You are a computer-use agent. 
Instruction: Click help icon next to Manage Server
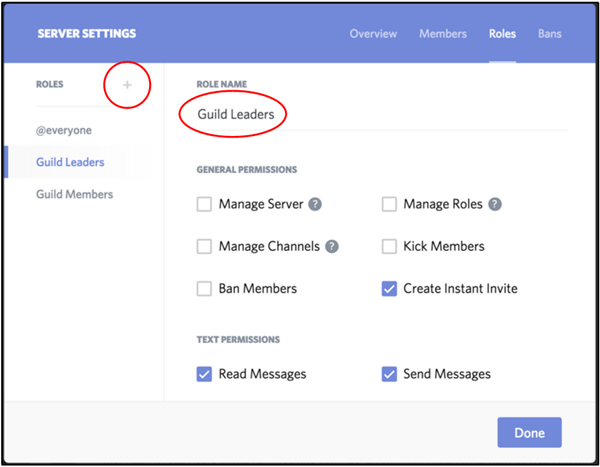click(x=315, y=204)
